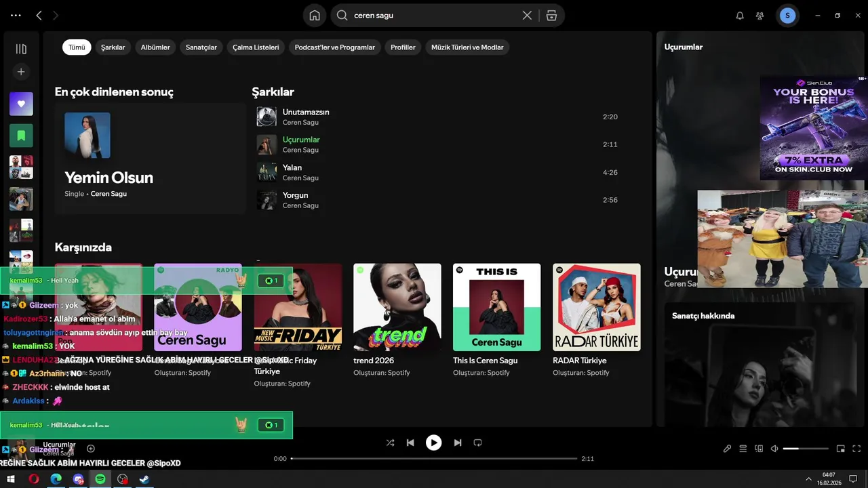This screenshot has height=488, width=868.
Task: Open the 'RADAR Türkiye' playlist cover
Action: click(x=597, y=307)
